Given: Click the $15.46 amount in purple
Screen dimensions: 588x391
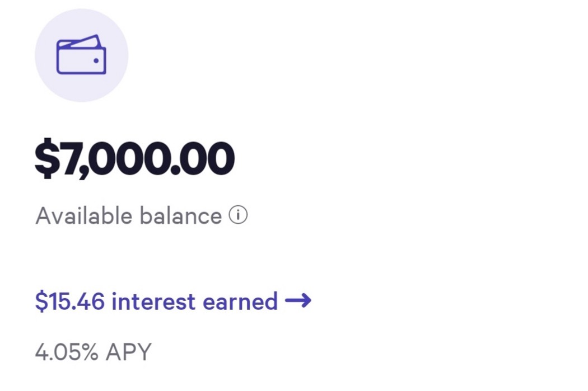Looking at the screenshot, I should (69, 302).
